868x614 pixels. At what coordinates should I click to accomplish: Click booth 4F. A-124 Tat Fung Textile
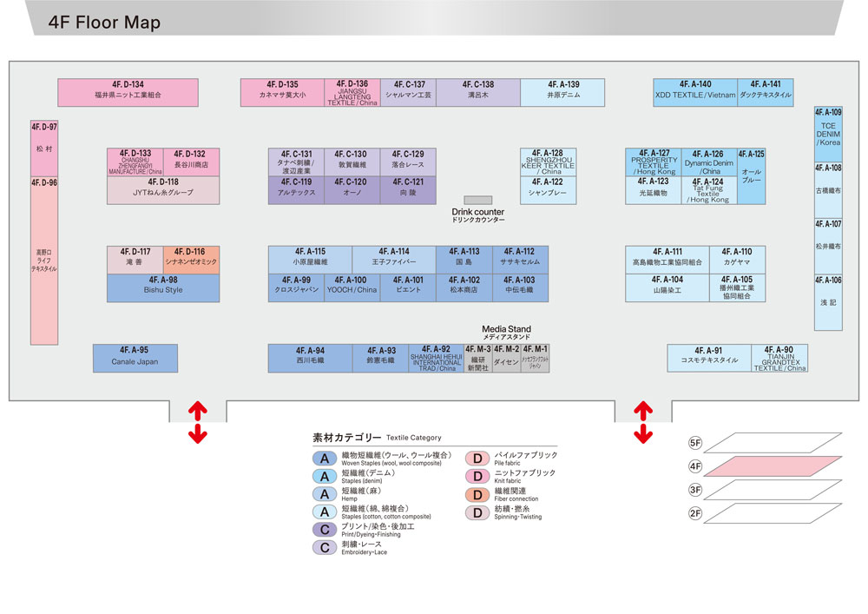coord(709,190)
